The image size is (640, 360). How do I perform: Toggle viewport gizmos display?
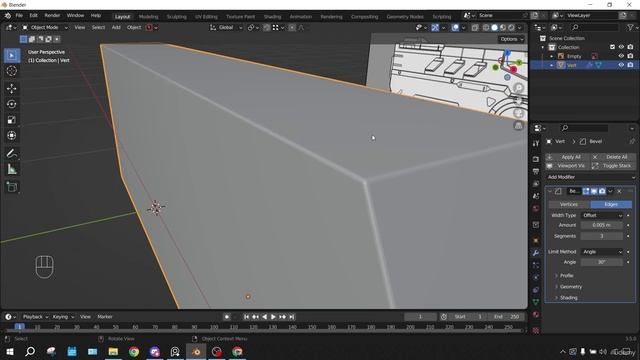435,28
